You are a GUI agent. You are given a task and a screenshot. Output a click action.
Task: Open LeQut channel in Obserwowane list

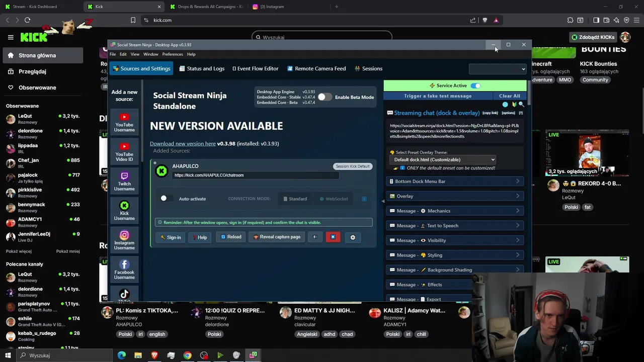[43, 119]
